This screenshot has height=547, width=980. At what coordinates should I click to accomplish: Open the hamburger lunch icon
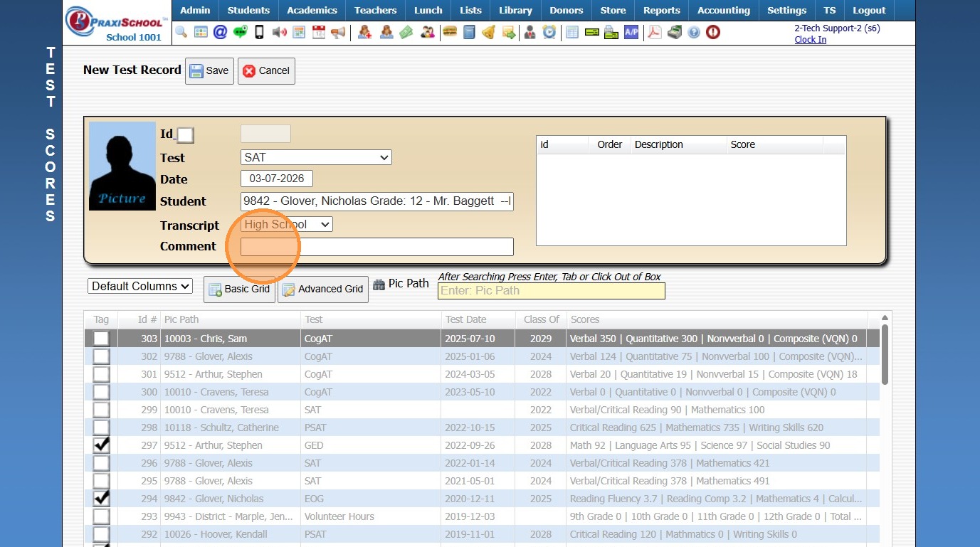click(x=449, y=32)
